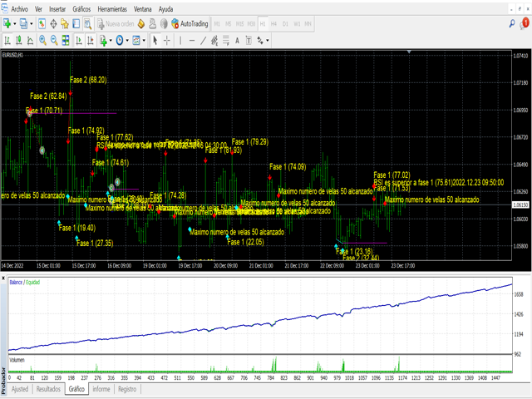Toggle the Data Window crosshair icon
Viewport: 532px width, 399px height.
[53, 24]
